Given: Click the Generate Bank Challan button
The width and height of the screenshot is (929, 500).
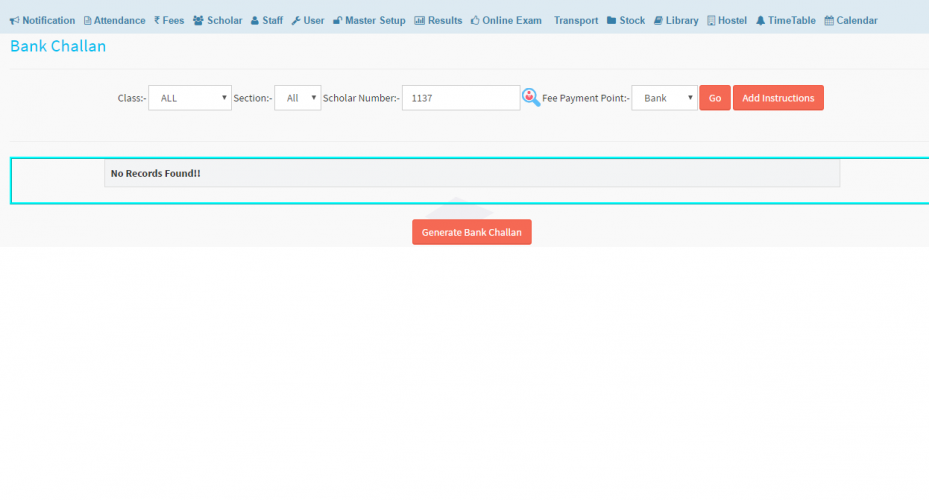Looking at the screenshot, I should click(472, 232).
